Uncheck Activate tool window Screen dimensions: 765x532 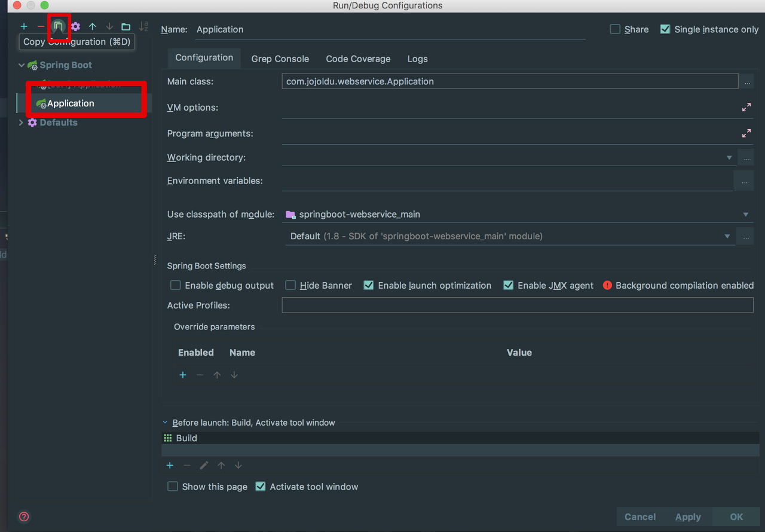(261, 487)
